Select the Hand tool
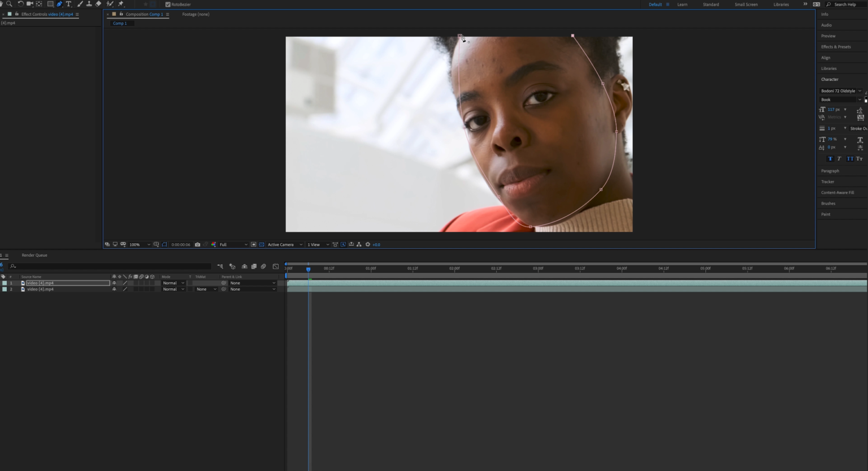The width and height of the screenshot is (868, 471). coord(2,4)
